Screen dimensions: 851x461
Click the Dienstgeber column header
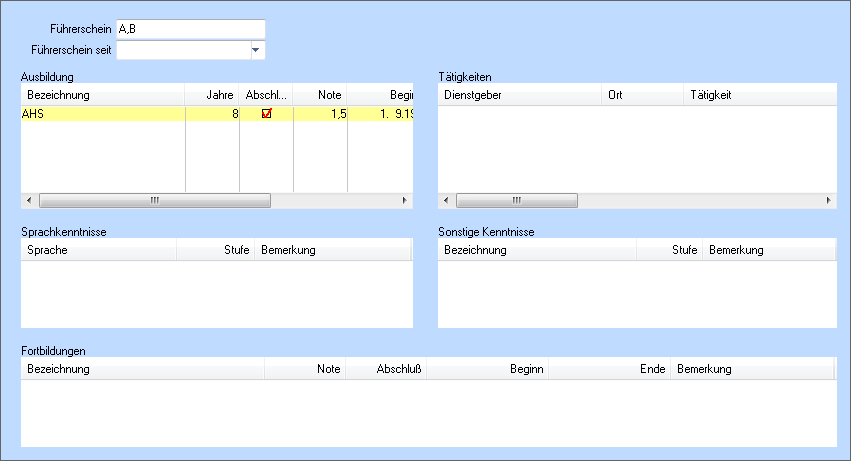[520, 95]
